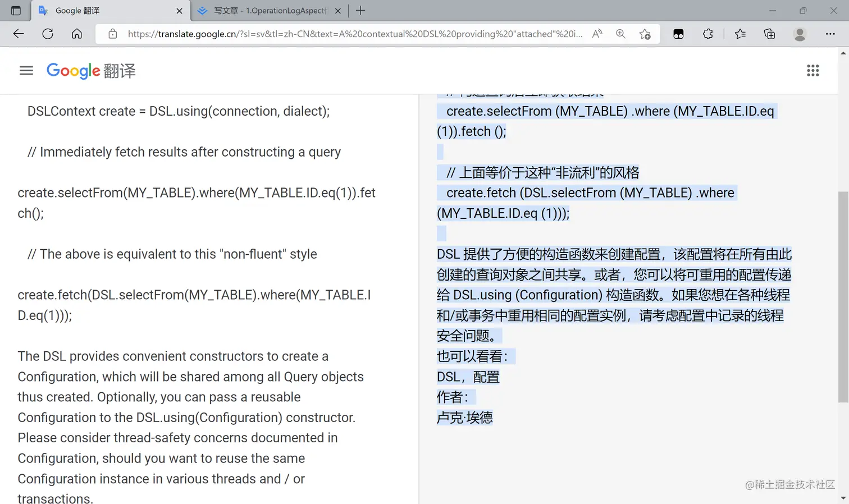This screenshot has width=849, height=504.
Task: Switch to the 写文章 OperationLogAspect tab
Action: 270,11
